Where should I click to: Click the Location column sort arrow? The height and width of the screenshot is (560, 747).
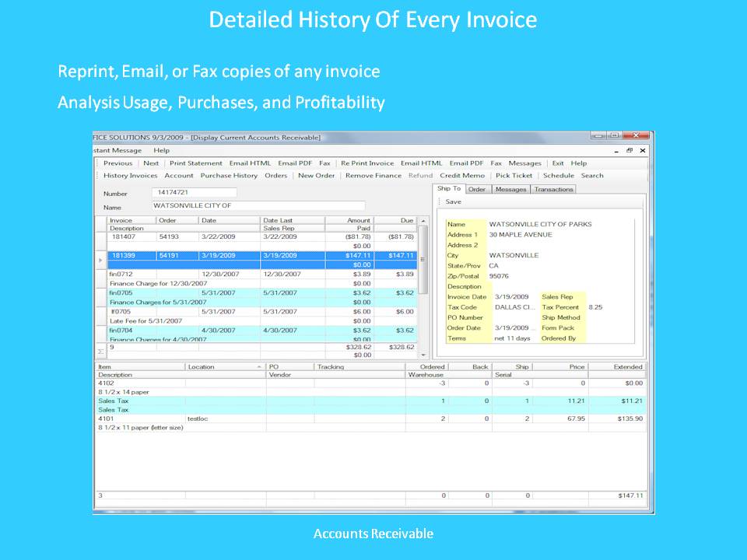259,367
